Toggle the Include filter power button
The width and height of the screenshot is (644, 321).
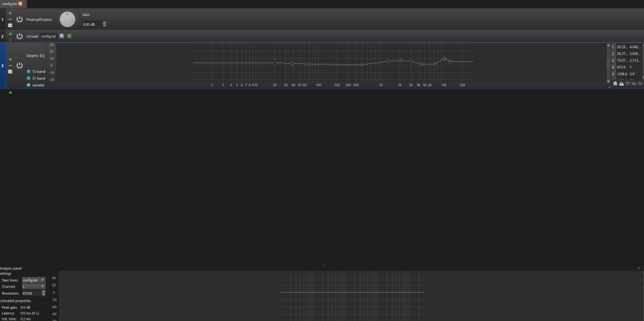pos(19,36)
